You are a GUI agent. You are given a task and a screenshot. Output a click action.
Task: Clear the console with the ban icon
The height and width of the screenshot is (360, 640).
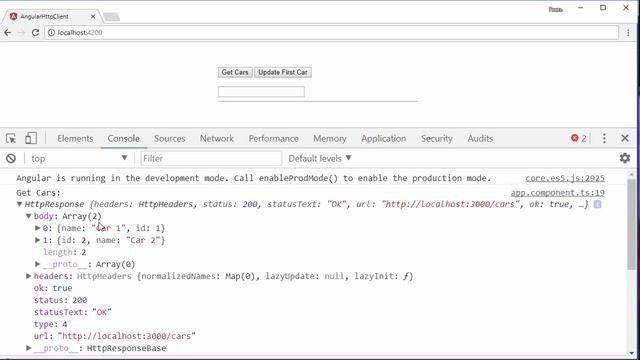point(11,158)
